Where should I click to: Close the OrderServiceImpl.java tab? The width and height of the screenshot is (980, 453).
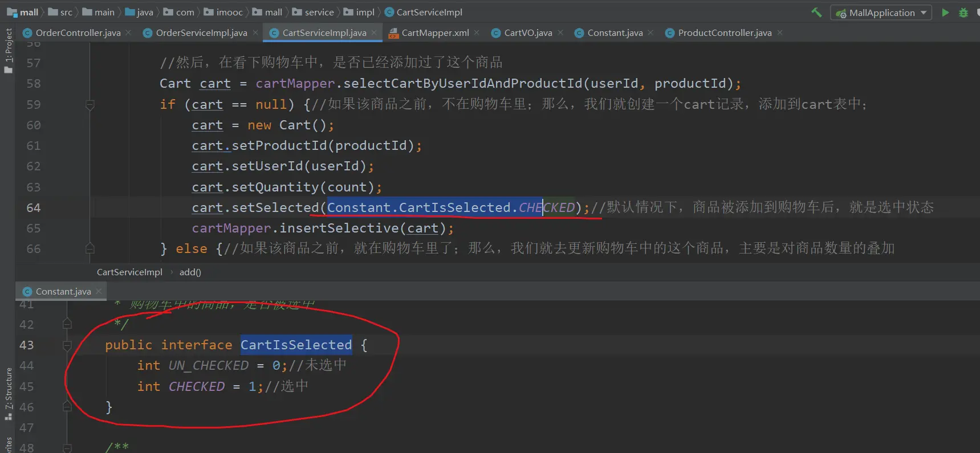(255, 33)
